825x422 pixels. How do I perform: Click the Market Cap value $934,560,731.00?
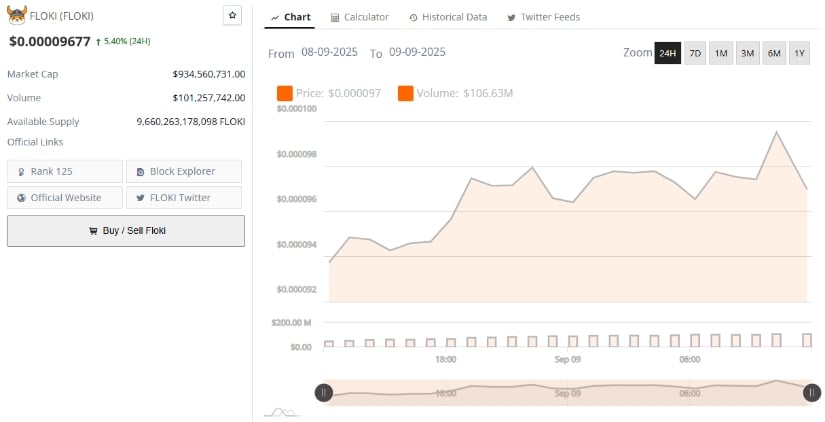coord(209,74)
